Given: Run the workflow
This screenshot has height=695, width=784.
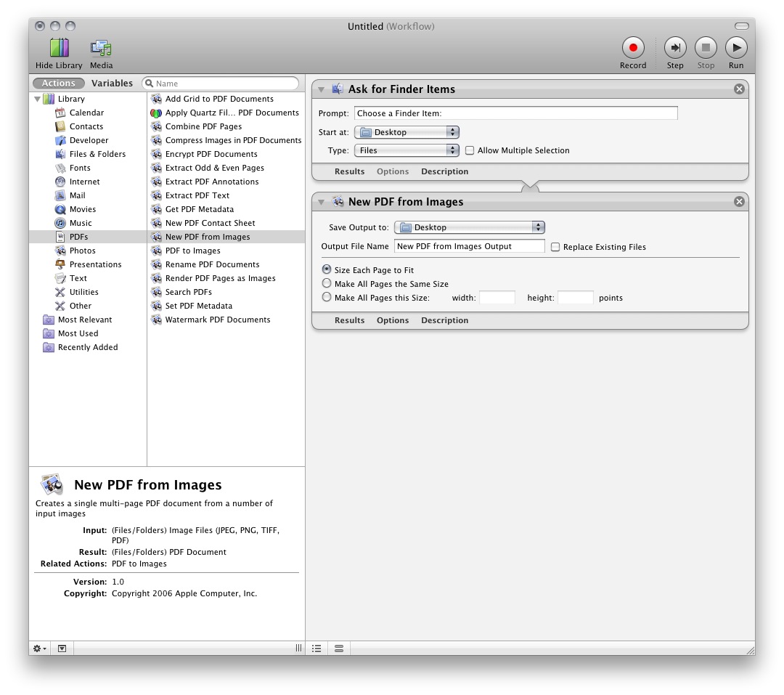Looking at the screenshot, I should point(736,47).
